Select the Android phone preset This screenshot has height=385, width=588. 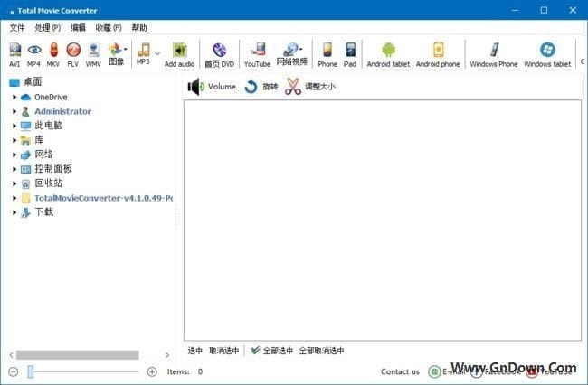[438, 55]
